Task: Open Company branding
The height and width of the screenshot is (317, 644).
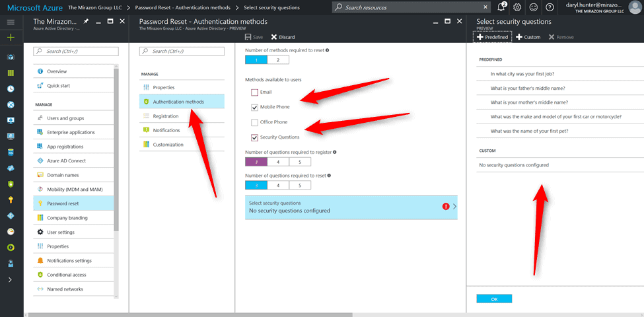Action: (x=73, y=218)
